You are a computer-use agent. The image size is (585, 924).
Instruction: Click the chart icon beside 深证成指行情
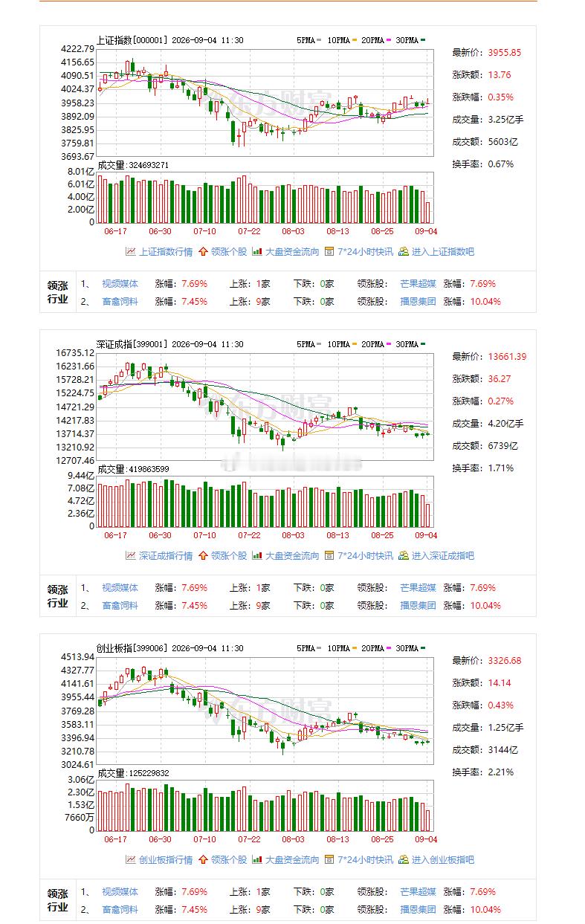130,555
